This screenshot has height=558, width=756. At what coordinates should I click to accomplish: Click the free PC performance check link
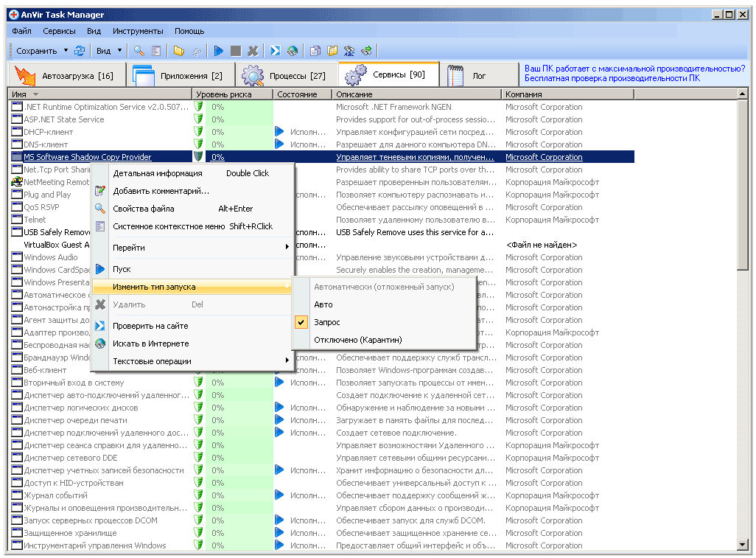coord(612,78)
